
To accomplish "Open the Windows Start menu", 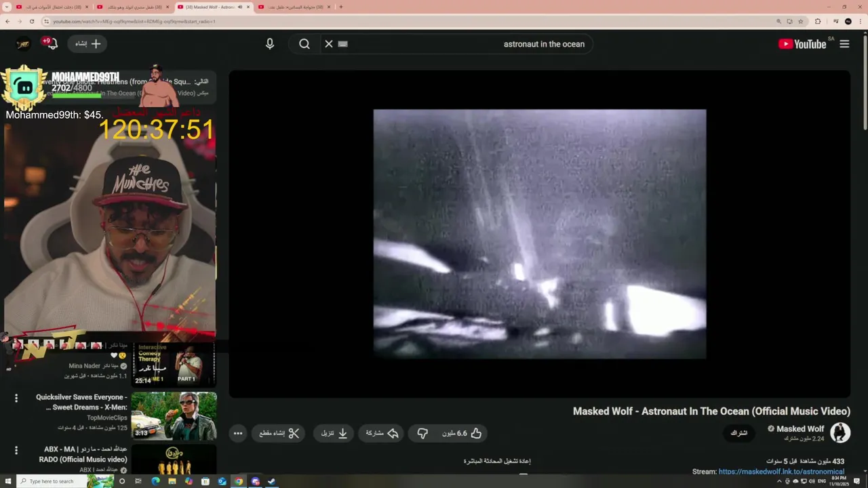I will tap(7, 481).
